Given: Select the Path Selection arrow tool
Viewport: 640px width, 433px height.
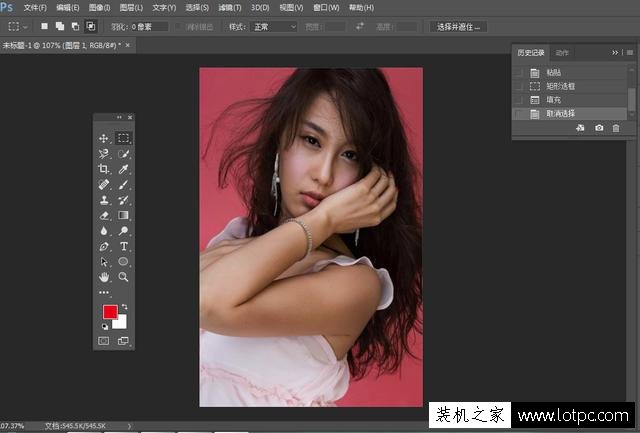Looking at the screenshot, I should [x=104, y=262].
